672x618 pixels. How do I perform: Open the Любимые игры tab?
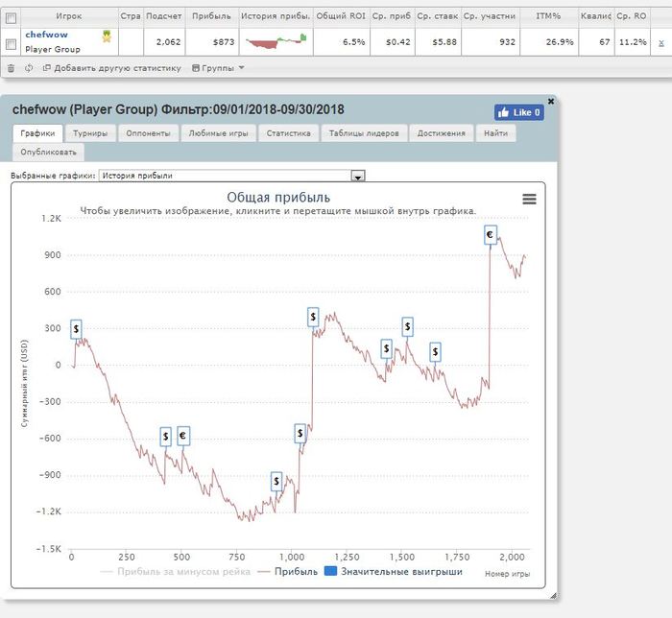tap(218, 133)
